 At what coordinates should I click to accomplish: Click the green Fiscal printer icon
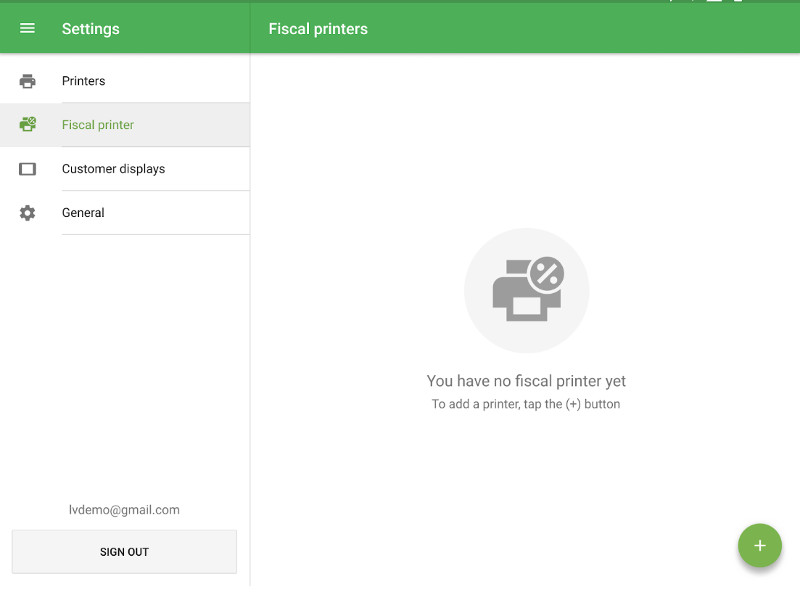click(28, 125)
